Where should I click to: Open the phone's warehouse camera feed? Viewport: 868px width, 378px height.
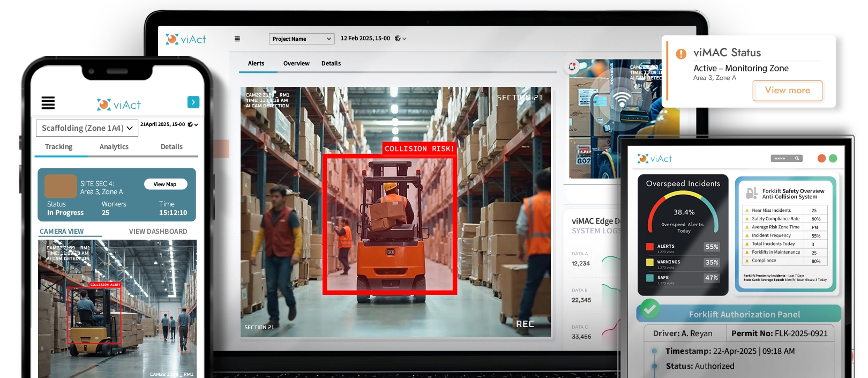tap(117, 309)
